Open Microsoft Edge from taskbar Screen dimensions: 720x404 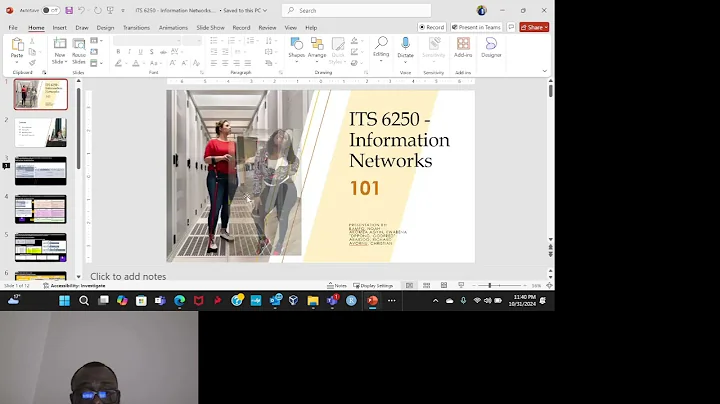click(180, 301)
